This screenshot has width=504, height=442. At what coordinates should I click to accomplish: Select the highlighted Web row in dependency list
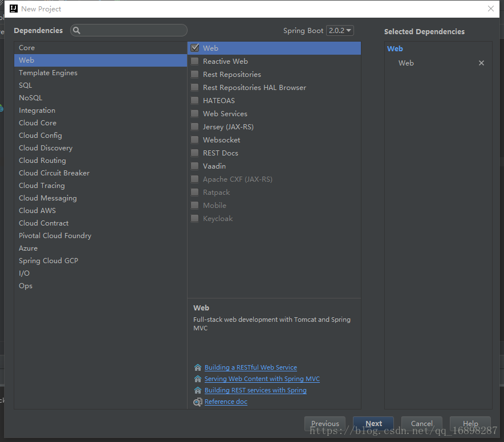click(x=274, y=48)
